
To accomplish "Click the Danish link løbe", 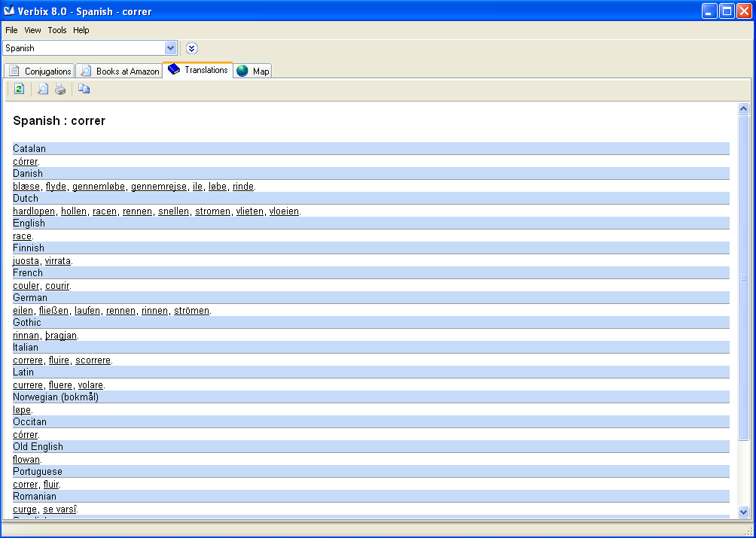I will coord(218,187).
